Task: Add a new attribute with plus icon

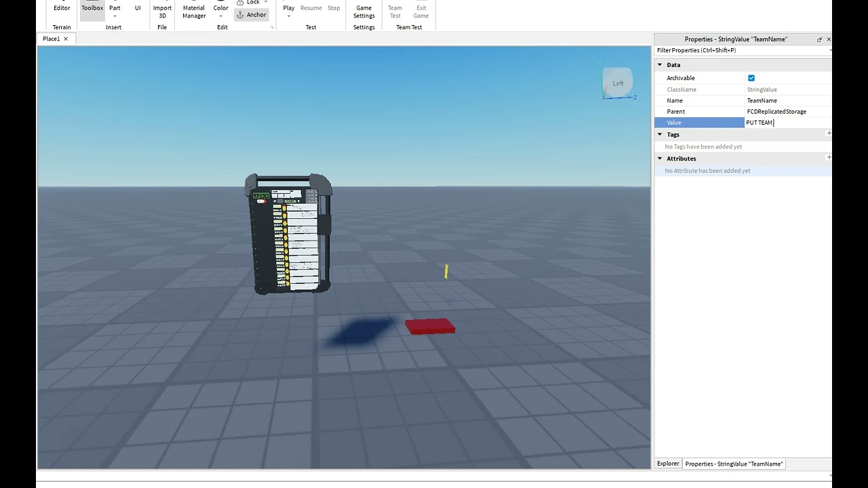Action: click(829, 157)
